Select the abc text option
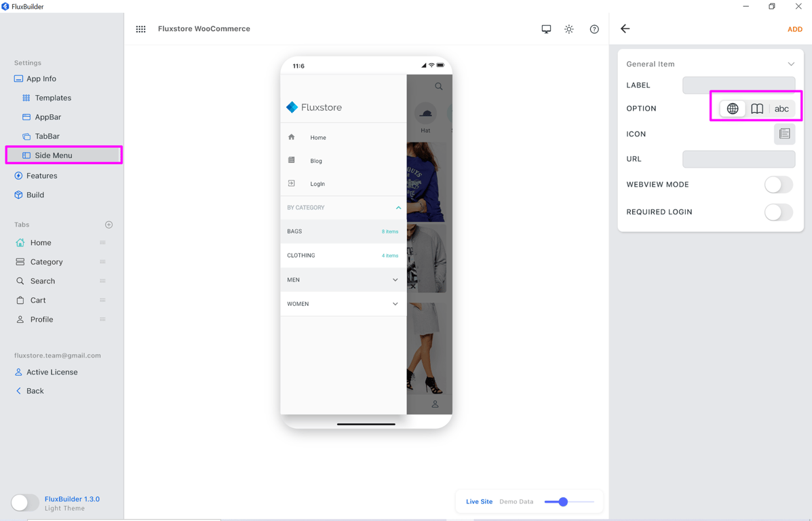812x521 pixels. click(x=781, y=109)
